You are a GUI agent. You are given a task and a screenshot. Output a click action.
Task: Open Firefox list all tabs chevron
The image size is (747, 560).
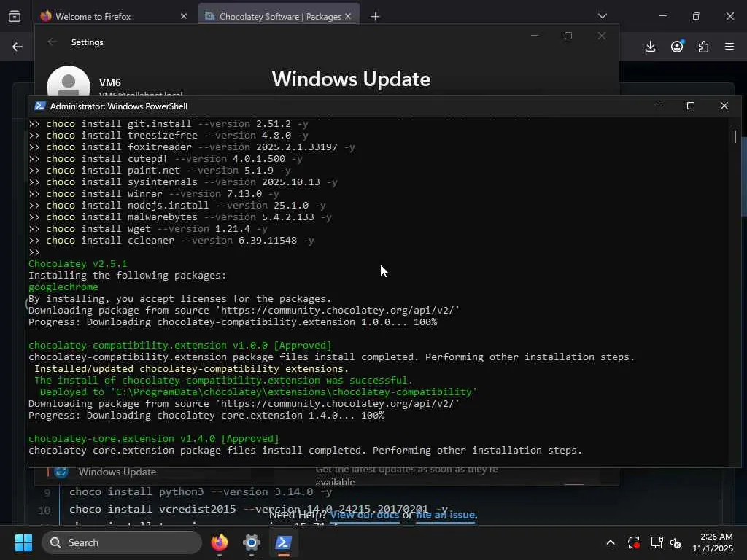pos(602,16)
